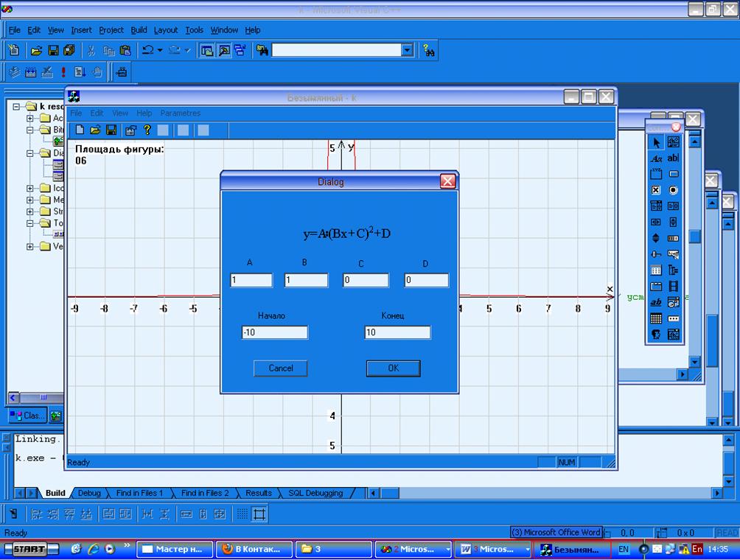Open the Undo history dropdown arrow
This screenshot has width=740, height=560.
[160, 50]
